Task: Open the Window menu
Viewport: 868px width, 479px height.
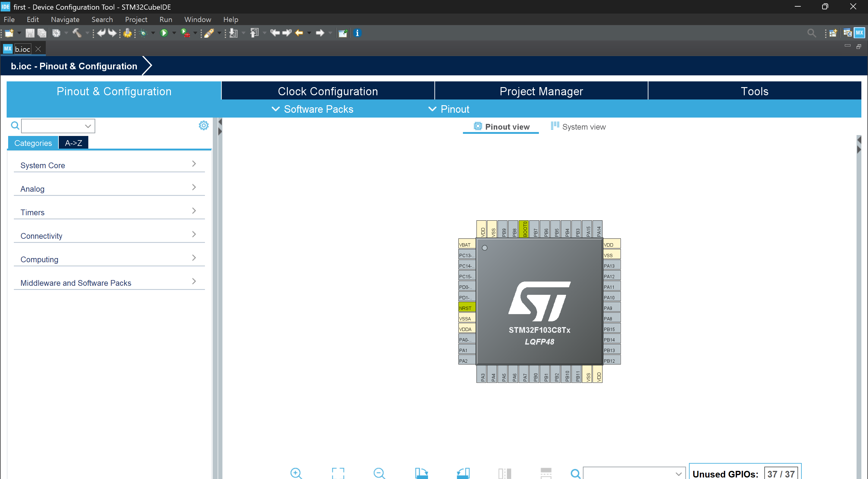Action: coord(197,20)
